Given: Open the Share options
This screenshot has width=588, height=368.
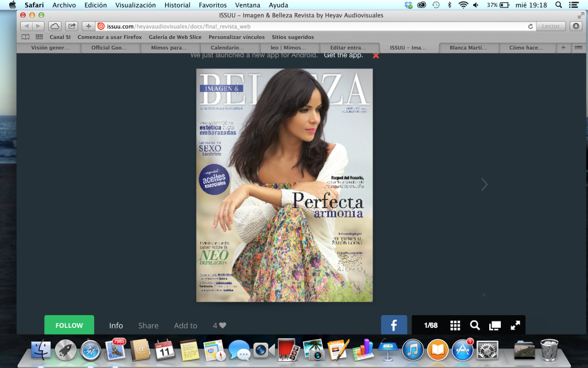Looking at the screenshot, I should [x=148, y=325].
